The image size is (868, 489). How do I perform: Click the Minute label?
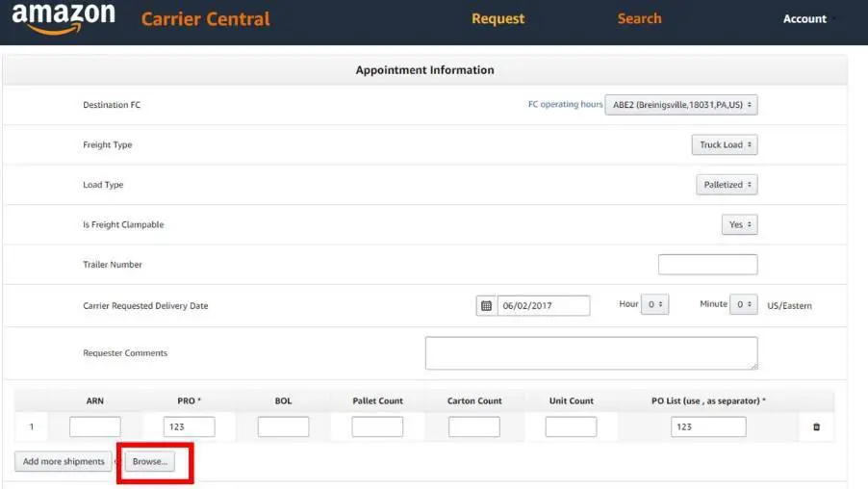(x=713, y=303)
